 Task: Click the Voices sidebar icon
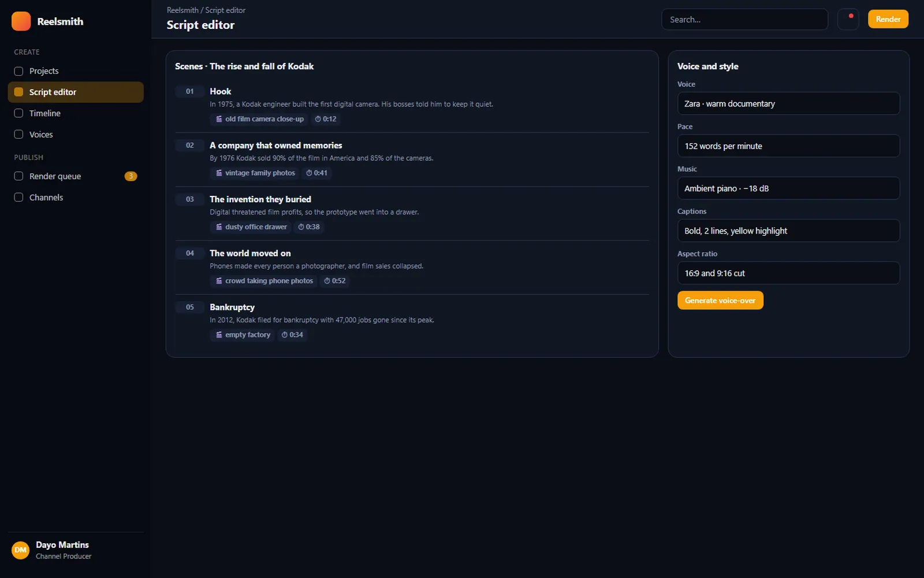click(x=18, y=134)
